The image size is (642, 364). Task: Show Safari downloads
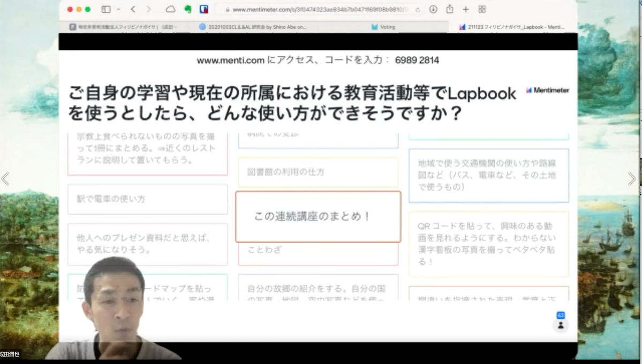[433, 9]
